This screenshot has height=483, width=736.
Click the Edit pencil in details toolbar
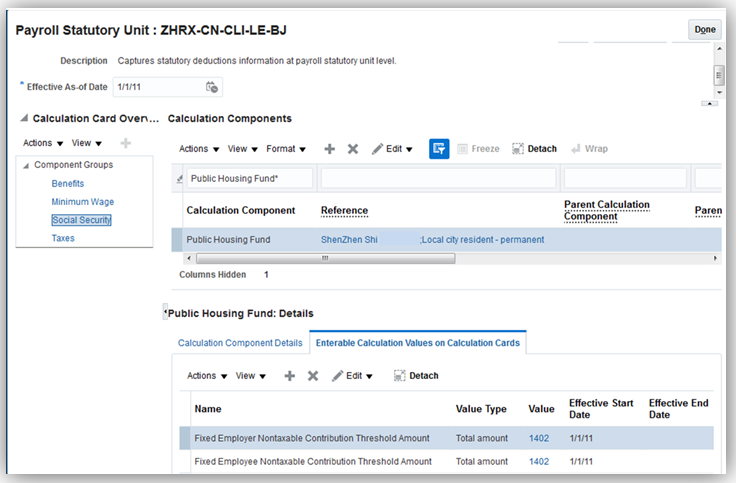(x=337, y=376)
